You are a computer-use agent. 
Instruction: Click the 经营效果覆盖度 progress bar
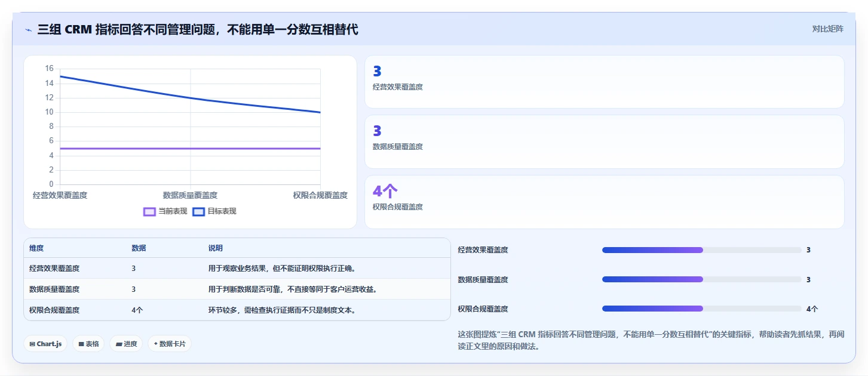(x=702, y=250)
